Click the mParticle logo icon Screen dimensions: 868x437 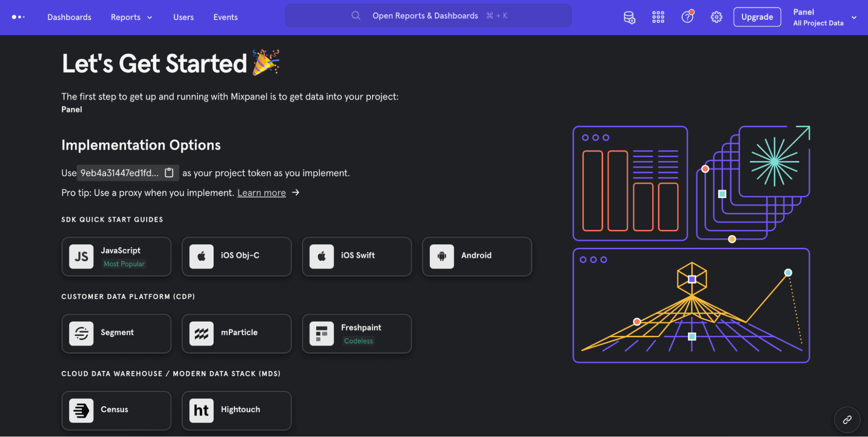201,333
